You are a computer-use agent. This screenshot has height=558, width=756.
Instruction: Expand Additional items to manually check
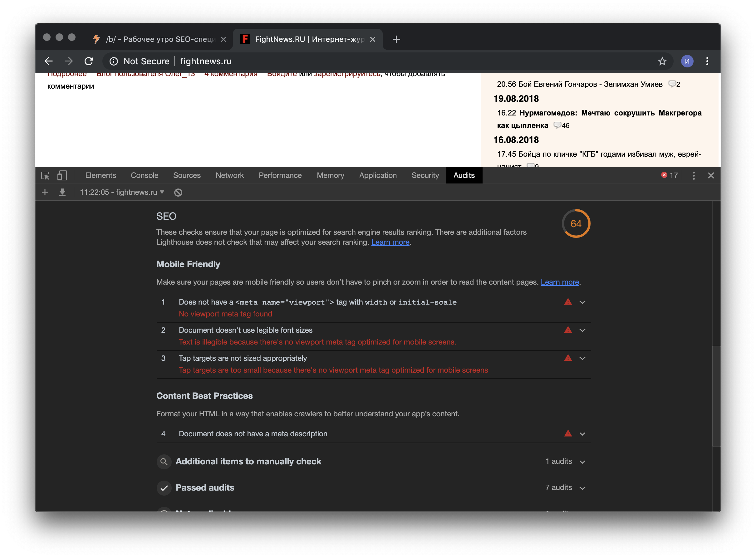[x=582, y=462]
